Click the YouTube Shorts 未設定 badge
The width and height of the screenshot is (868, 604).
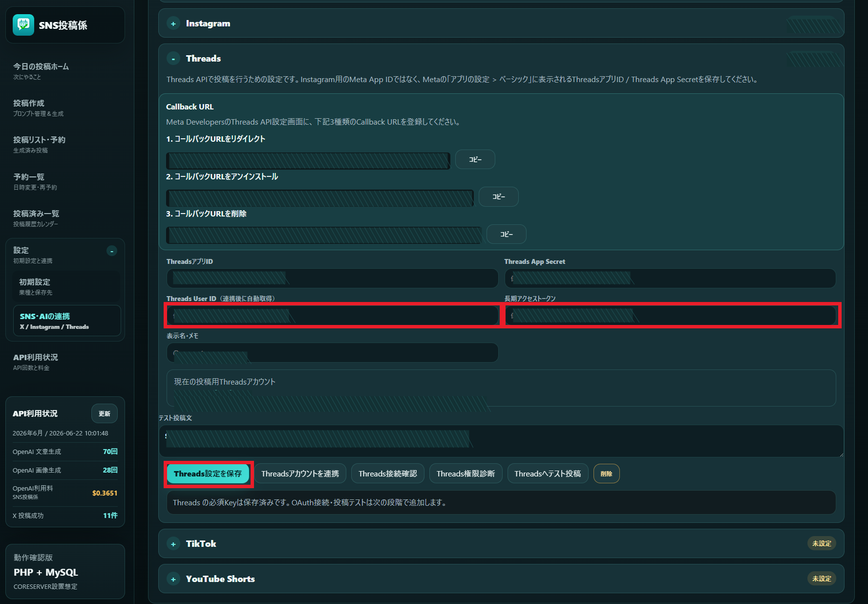point(822,579)
